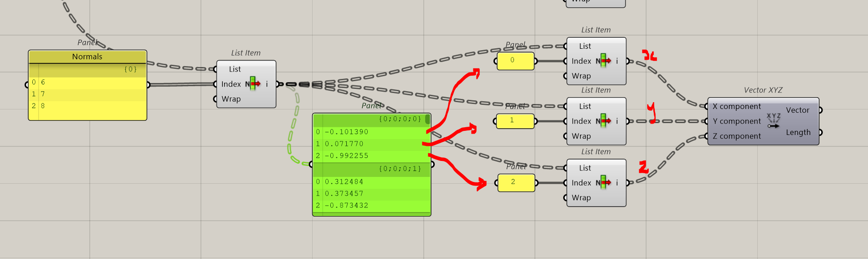
Task: Click the Normals panel output grip
Action: 149,84
